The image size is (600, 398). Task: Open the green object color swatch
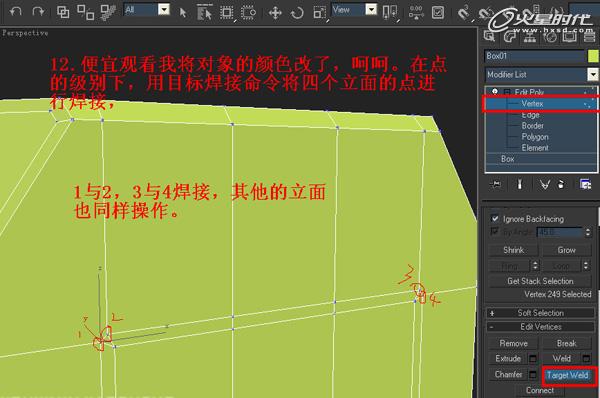coord(593,56)
